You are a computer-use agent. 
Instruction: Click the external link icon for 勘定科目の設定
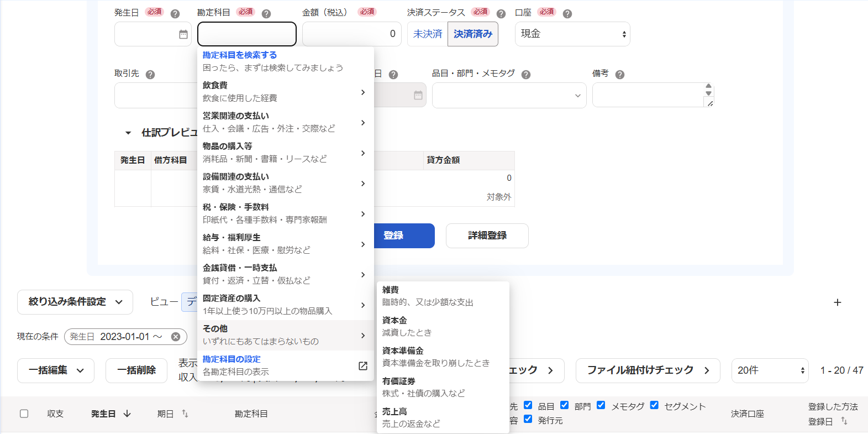coord(363,366)
